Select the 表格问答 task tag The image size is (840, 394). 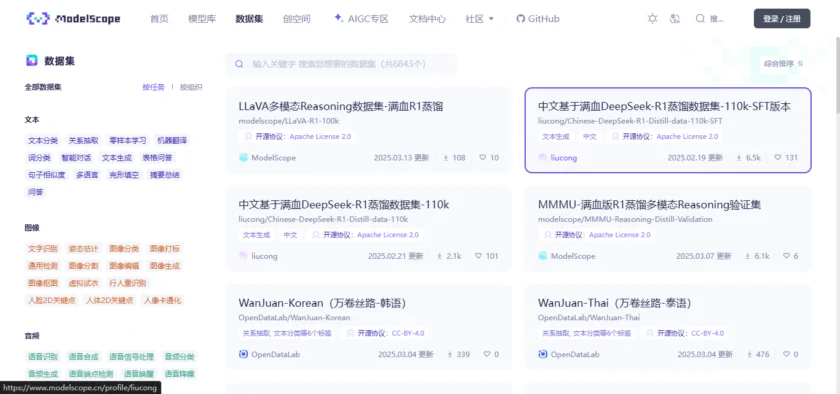157,158
